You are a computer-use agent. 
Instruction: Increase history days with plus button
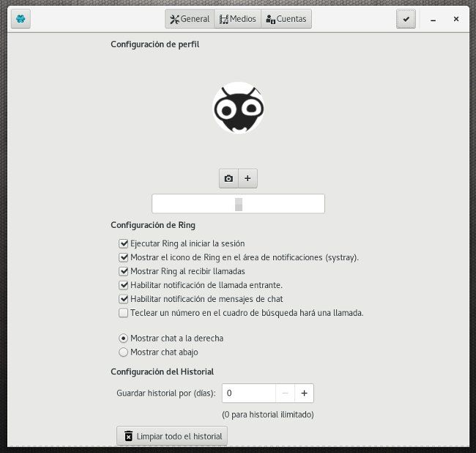[304, 394]
